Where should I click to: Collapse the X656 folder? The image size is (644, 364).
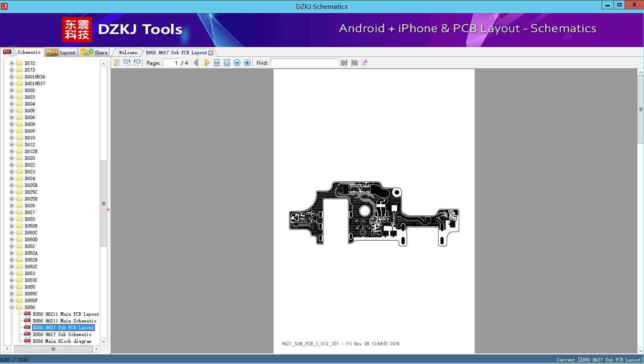(x=12, y=307)
